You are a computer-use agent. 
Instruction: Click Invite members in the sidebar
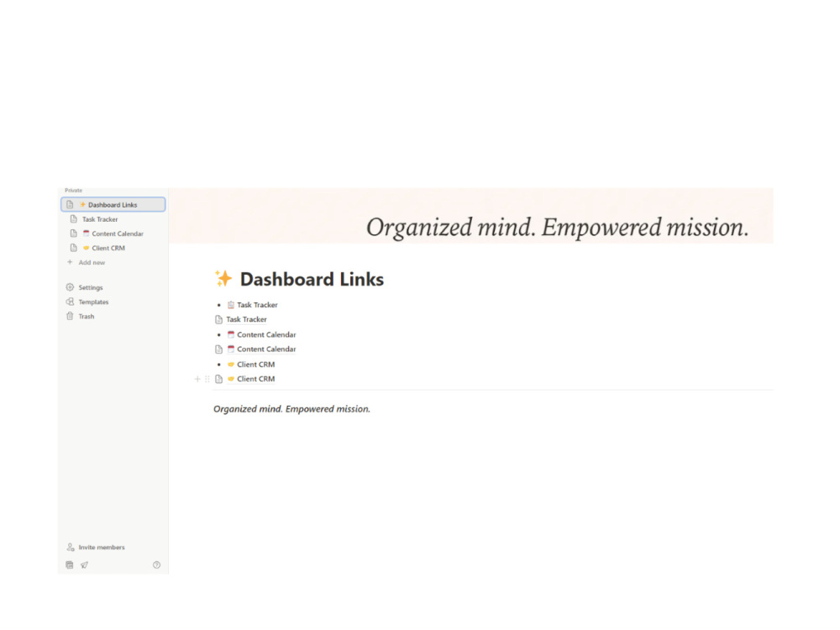102,548
